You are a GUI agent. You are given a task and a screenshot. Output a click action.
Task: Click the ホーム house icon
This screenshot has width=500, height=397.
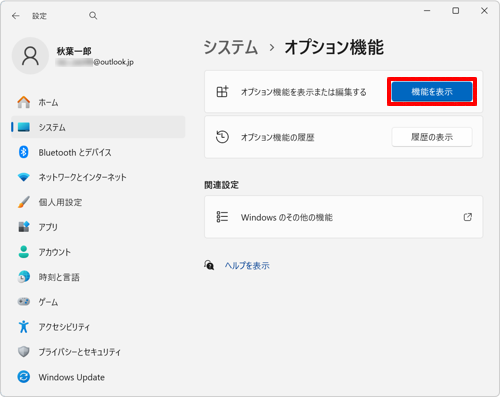(24, 102)
